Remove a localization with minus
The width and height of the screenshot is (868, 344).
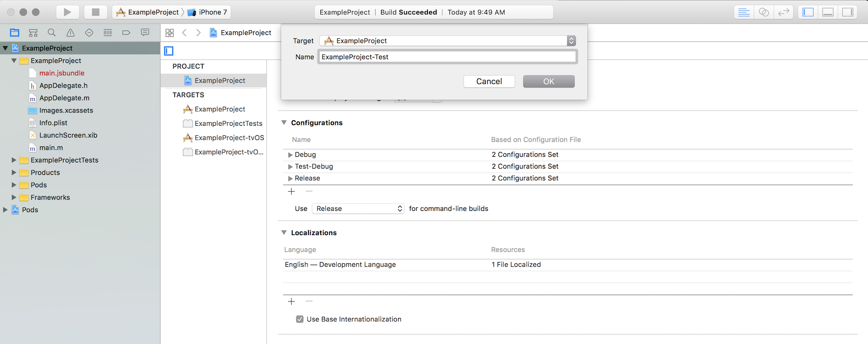coord(309,301)
